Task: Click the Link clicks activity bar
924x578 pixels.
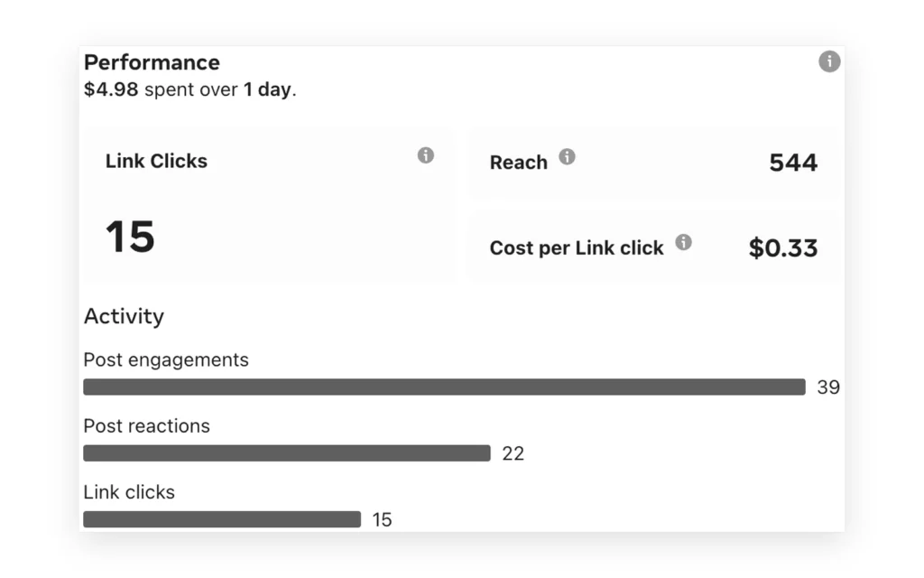Action: [x=222, y=519]
